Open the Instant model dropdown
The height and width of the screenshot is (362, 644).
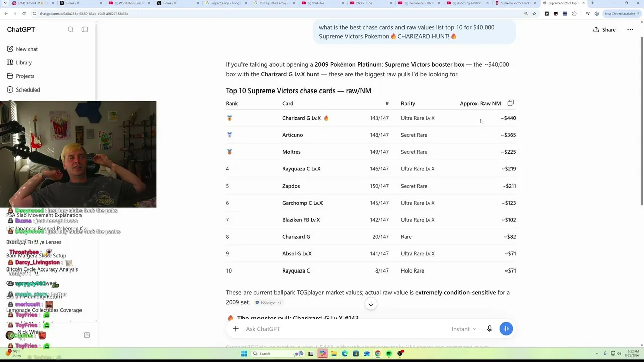point(464,329)
